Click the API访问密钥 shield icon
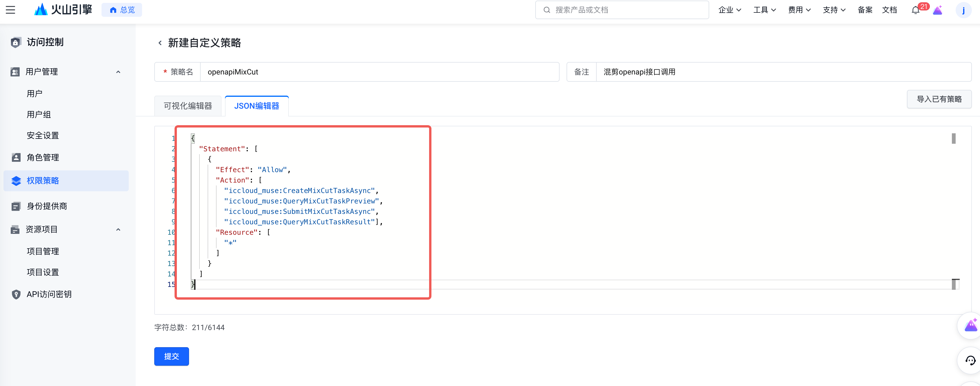The height and width of the screenshot is (386, 980). point(16,294)
